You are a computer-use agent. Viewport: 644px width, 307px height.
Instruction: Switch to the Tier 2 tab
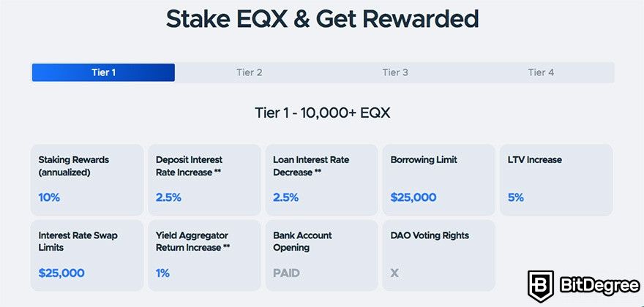[x=250, y=72]
